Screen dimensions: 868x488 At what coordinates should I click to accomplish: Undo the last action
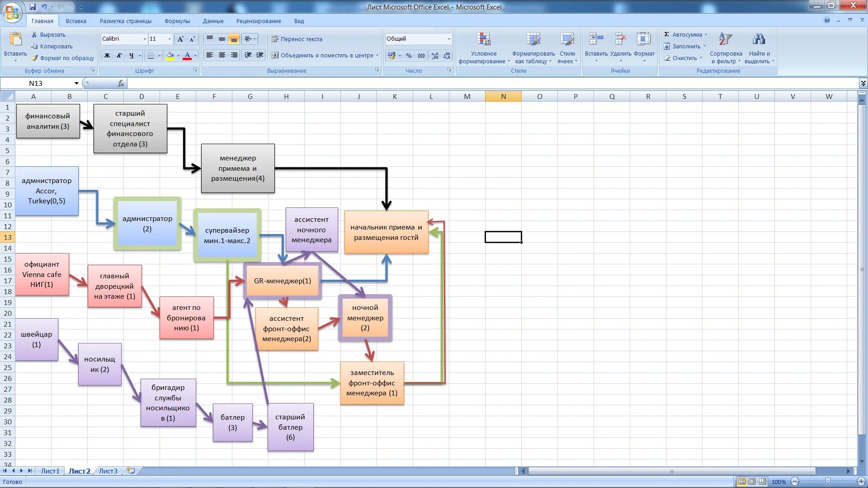44,7
